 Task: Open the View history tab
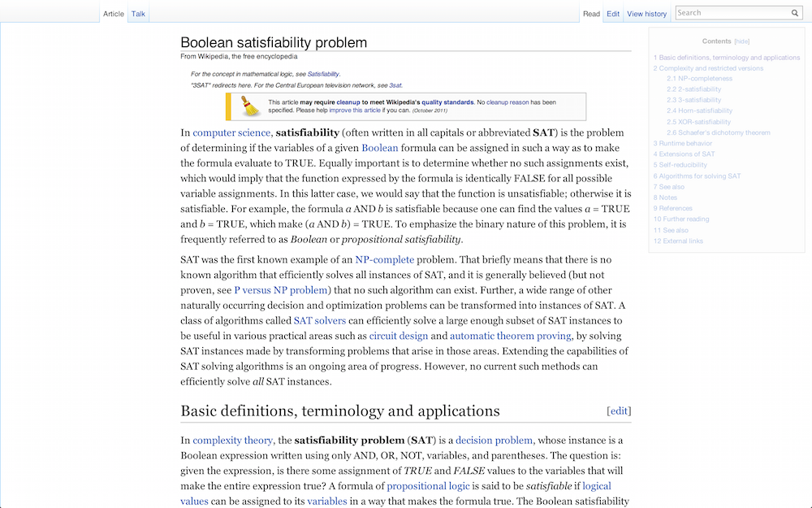click(647, 13)
